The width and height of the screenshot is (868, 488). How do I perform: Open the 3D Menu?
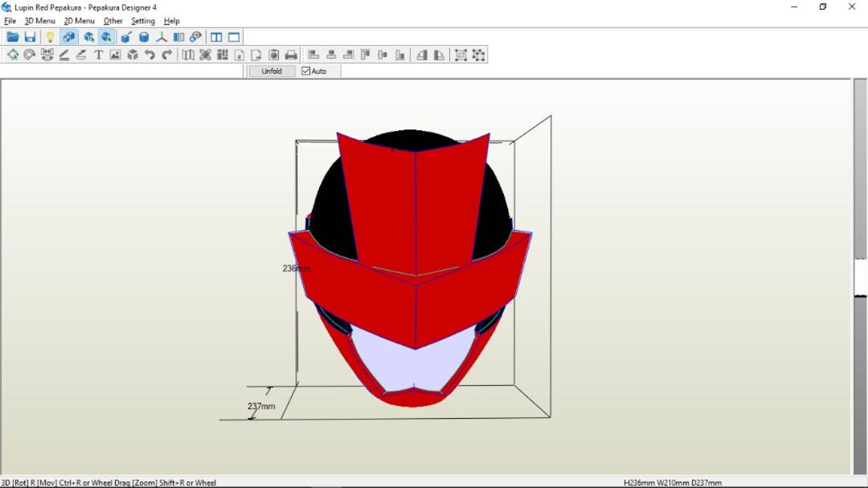click(38, 21)
